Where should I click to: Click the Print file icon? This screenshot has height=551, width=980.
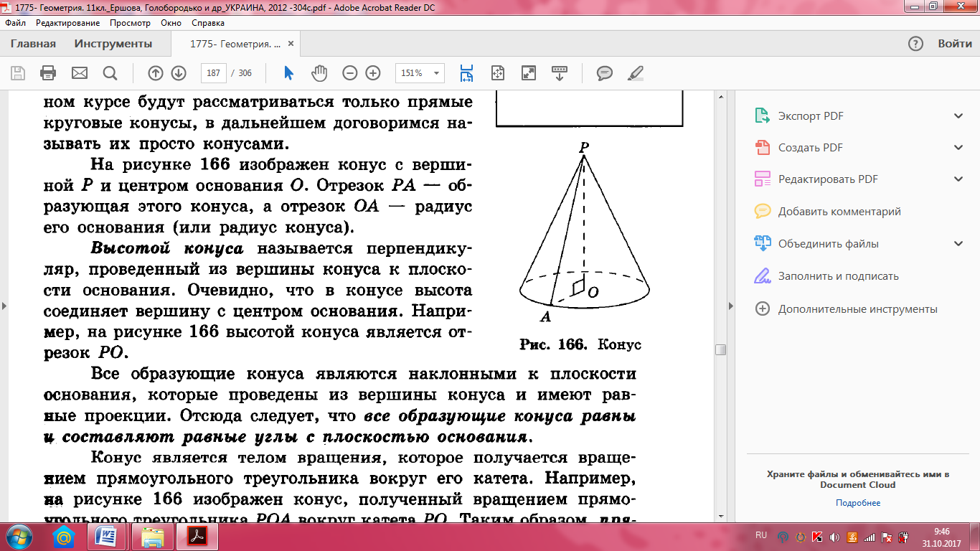point(48,72)
